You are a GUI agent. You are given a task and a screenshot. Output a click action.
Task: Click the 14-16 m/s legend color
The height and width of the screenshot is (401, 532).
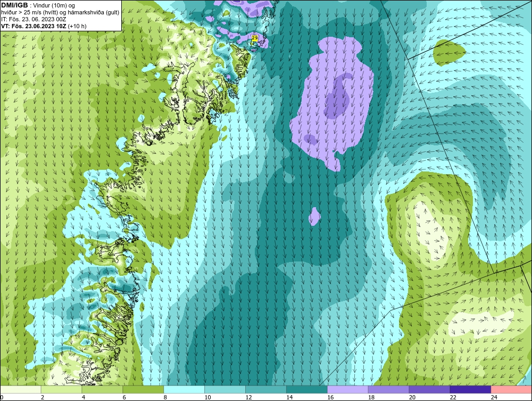[x=307, y=389]
